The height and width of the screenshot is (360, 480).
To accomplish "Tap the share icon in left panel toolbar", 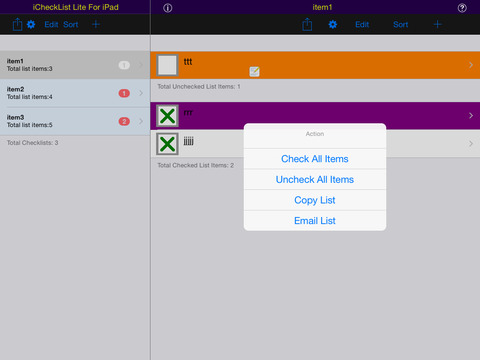I will (x=17, y=24).
